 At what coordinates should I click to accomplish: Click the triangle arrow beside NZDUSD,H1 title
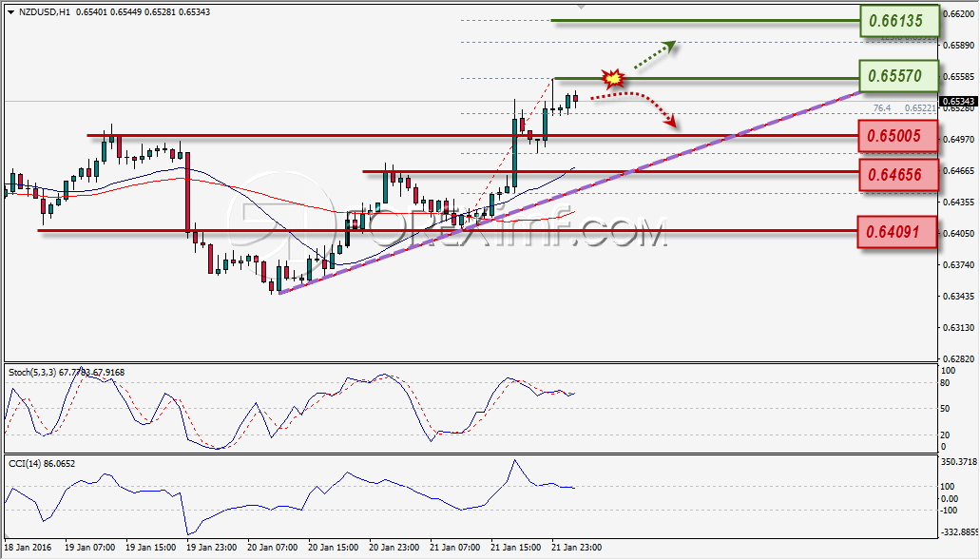coord(10,11)
